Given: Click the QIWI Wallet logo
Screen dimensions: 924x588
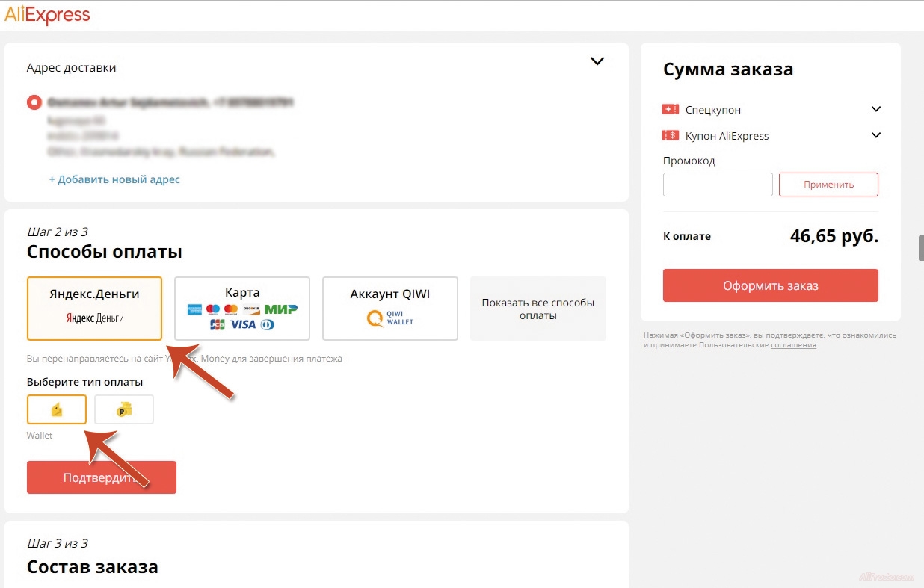Looking at the screenshot, I should 389,318.
